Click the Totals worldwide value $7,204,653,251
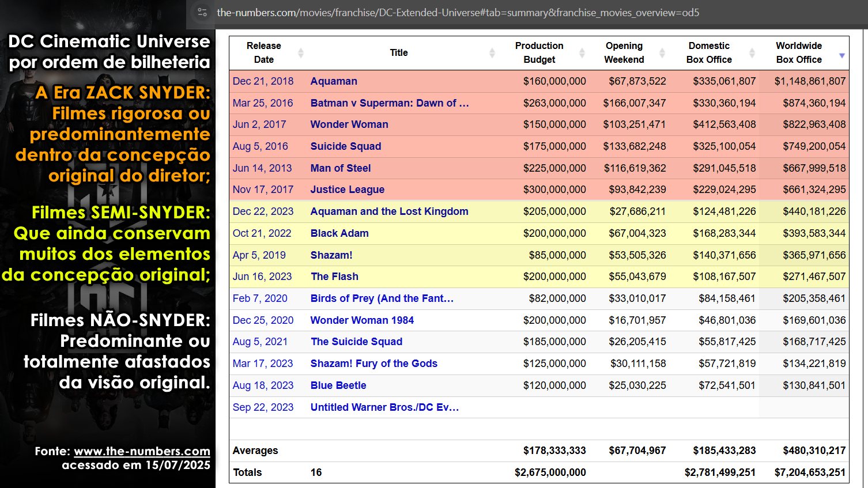Screen dimensions: 868x488 click(810, 472)
